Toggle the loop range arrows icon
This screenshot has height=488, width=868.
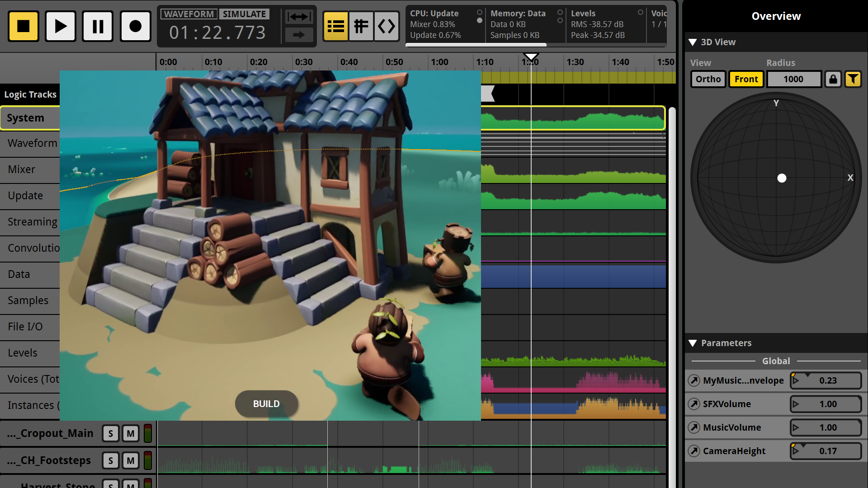(299, 17)
